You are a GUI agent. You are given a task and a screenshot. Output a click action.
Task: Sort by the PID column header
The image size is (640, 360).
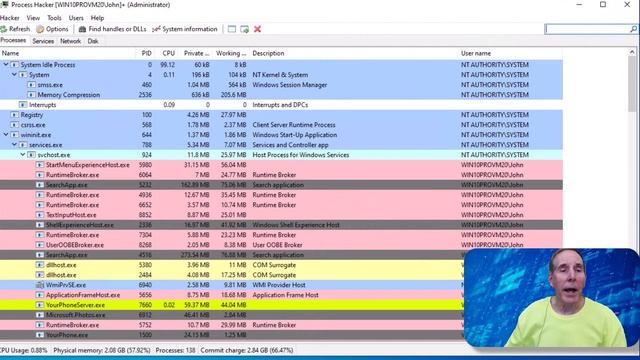(x=146, y=53)
